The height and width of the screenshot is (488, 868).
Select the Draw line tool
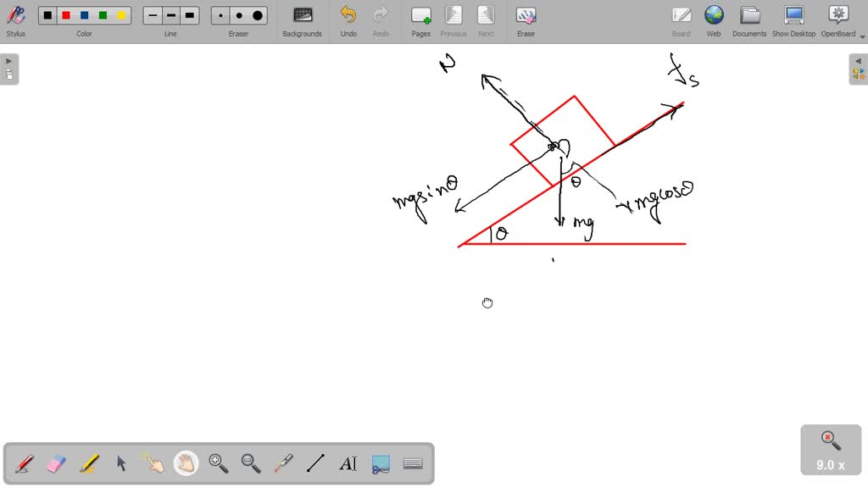315,463
